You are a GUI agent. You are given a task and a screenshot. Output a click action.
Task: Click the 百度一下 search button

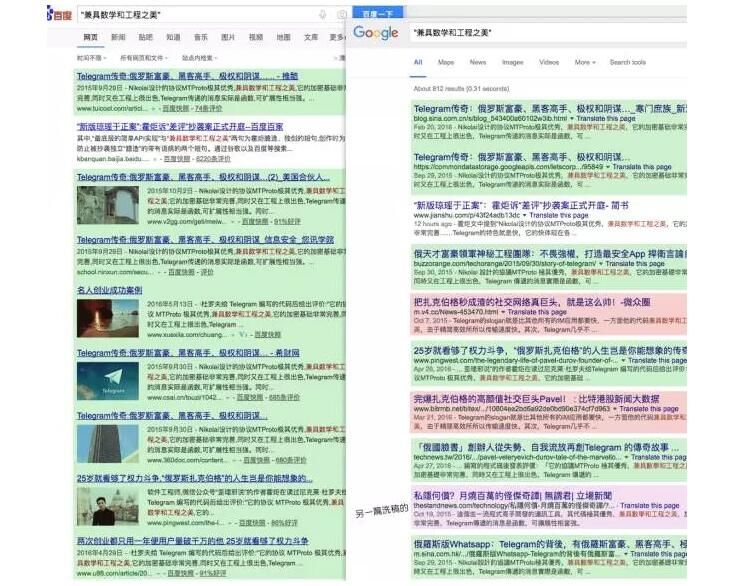378,13
